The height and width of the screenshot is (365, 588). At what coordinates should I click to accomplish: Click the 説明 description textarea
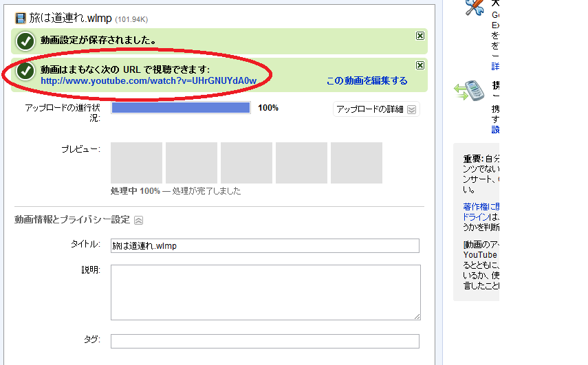265,292
